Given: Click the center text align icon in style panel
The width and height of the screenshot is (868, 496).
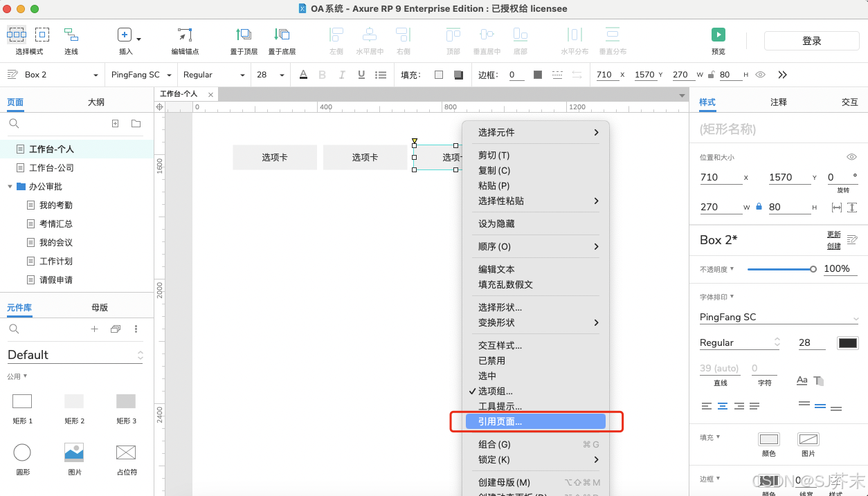Looking at the screenshot, I should point(723,406).
